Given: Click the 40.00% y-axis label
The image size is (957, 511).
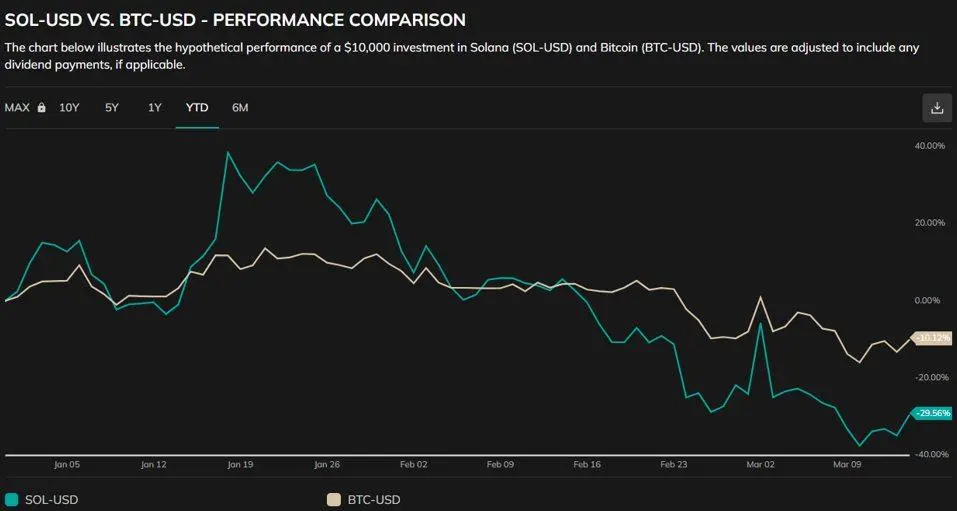Looking at the screenshot, I should (930, 146).
